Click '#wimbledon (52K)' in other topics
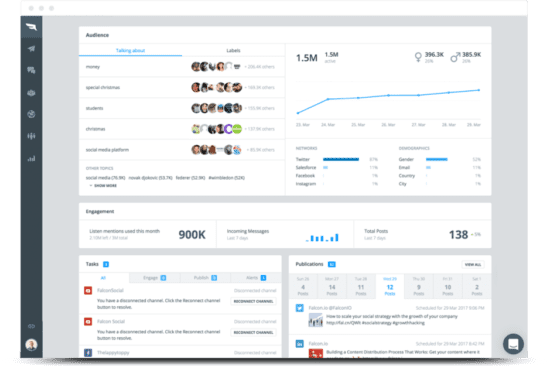The height and width of the screenshot is (366, 550). 227,178
